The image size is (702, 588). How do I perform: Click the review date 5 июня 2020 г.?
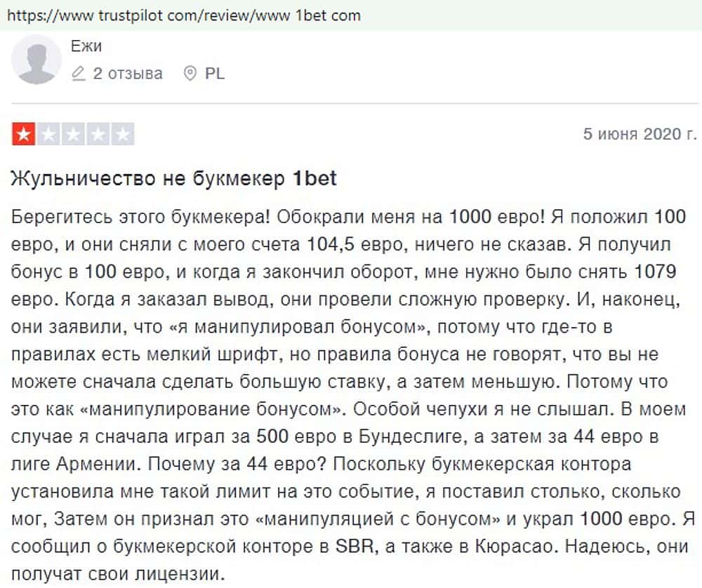(640, 134)
